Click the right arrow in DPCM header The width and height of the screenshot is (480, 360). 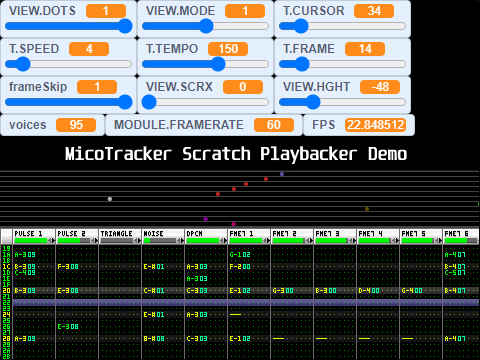(x=225, y=240)
